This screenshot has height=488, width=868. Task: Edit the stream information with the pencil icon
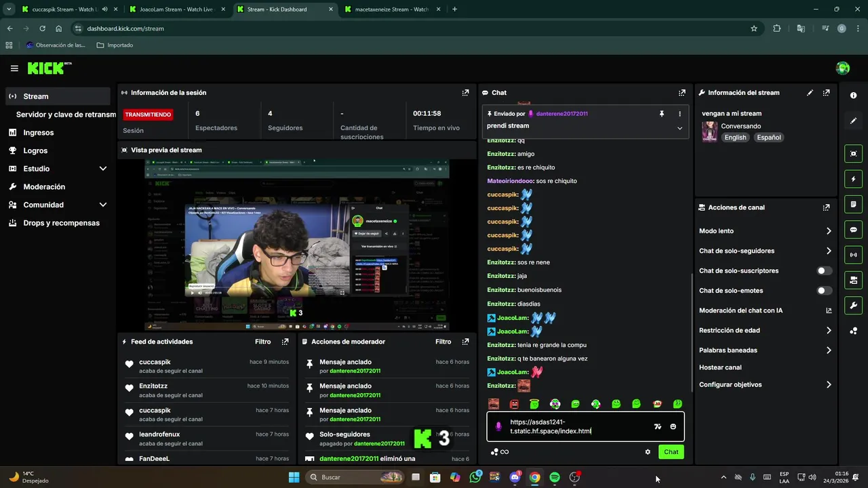(810, 93)
